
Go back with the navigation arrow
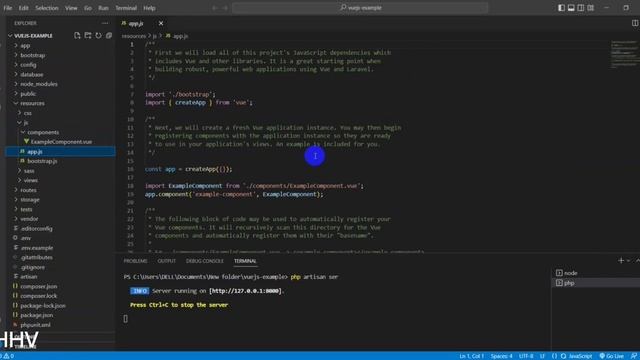pos(215,8)
